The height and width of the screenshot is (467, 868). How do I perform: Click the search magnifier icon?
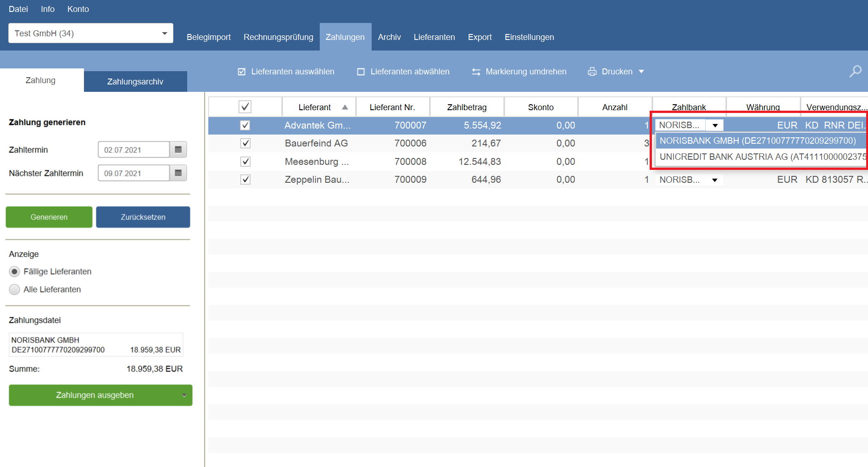pos(855,71)
